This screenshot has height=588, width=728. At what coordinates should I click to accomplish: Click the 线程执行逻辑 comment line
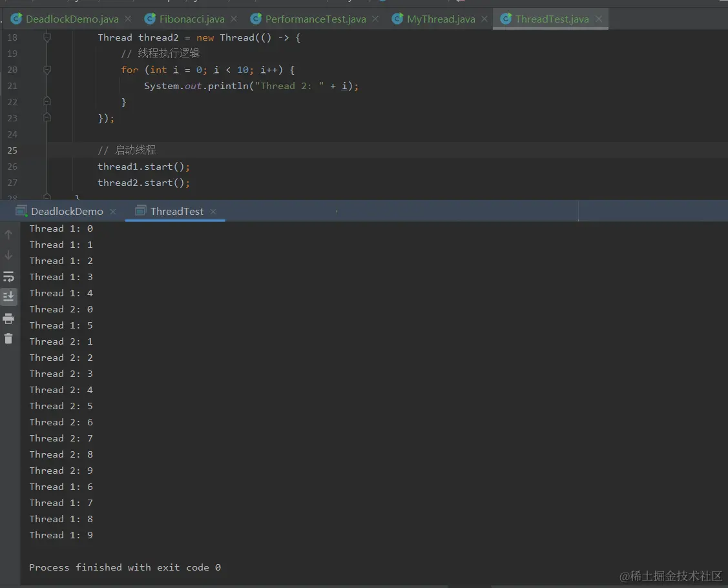(160, 54)
